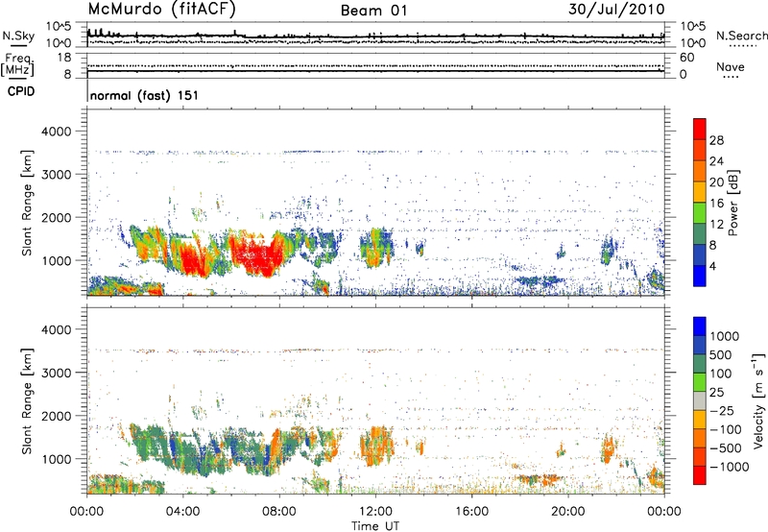Click the "12:00" time axis label
The height and width of the screenshot is (532, 768).
375,512
